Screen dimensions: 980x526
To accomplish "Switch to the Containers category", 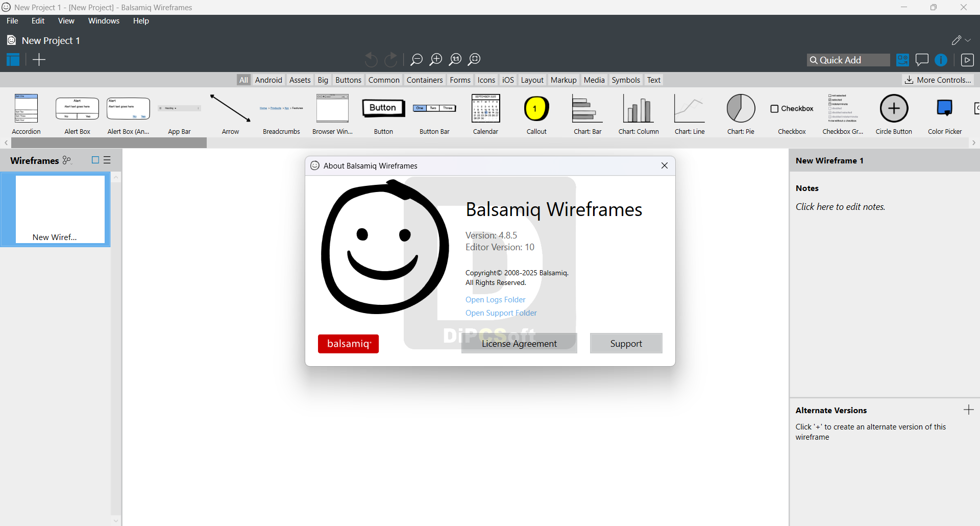I will click(425, 80).
